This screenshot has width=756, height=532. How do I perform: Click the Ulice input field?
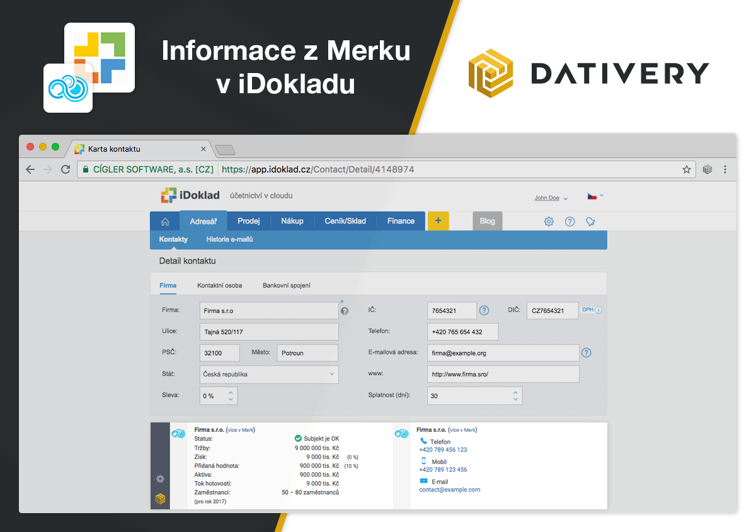[x=269, y=332]
